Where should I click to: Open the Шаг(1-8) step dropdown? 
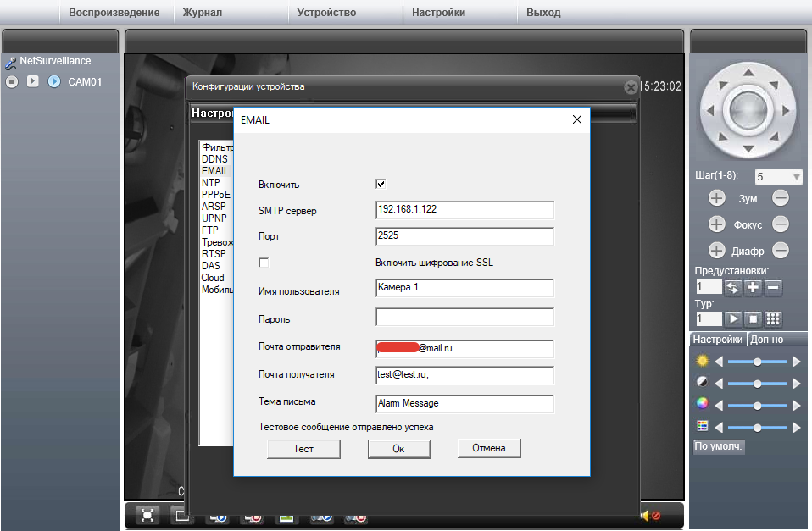point(778,177)
